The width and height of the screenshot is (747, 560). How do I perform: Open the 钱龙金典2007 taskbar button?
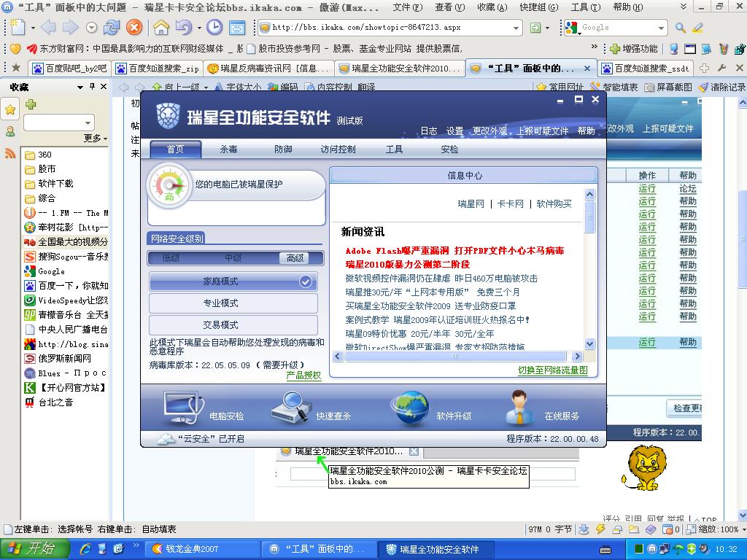point(203,548)
